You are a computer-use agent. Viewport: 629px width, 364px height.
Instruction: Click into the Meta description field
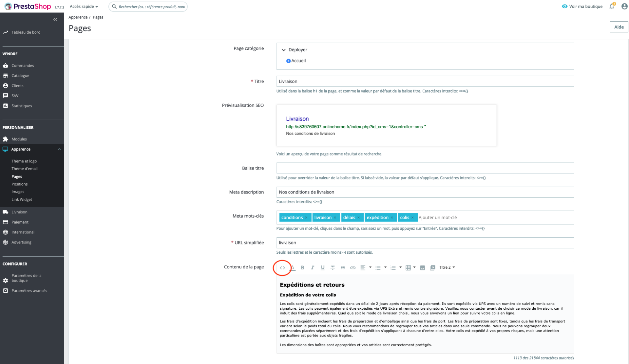coord(425,192)
